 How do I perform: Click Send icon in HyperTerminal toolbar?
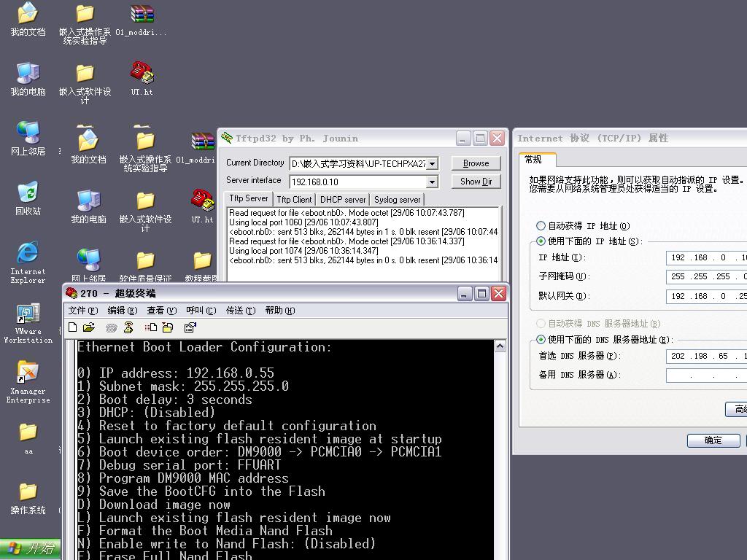(x=151, y=327)
